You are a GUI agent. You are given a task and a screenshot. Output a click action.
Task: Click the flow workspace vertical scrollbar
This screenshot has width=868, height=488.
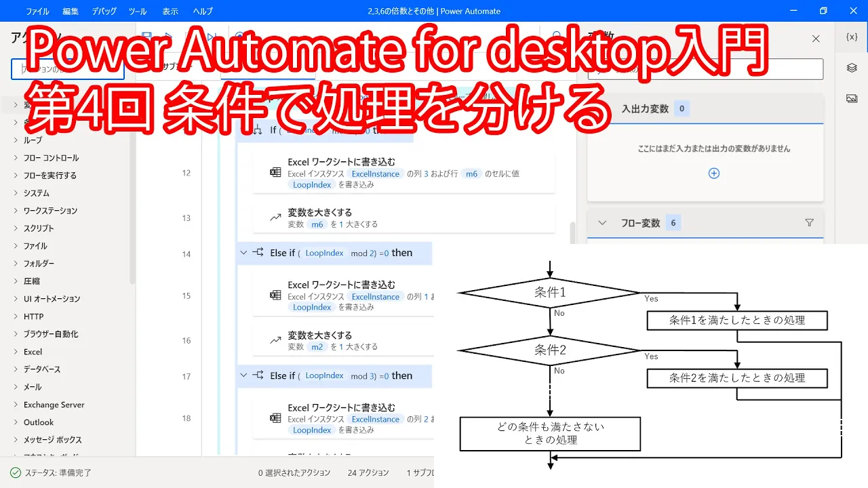(x=573, y=232)
